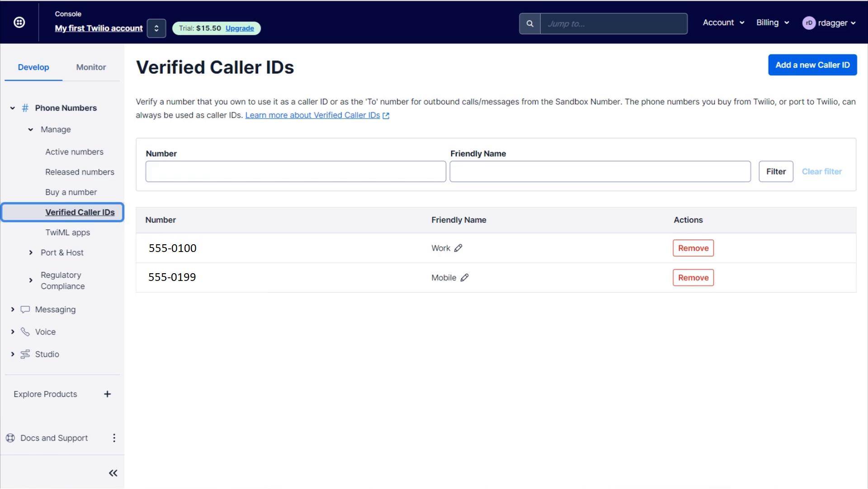Click My first Twilio account link
Screen dimensions: 868x489
[99, 28]
